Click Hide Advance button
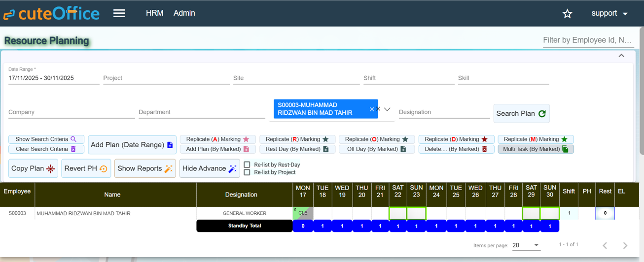 210,168
